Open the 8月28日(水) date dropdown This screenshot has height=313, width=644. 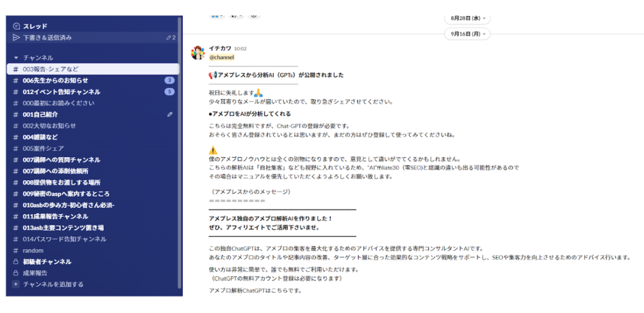467,18
